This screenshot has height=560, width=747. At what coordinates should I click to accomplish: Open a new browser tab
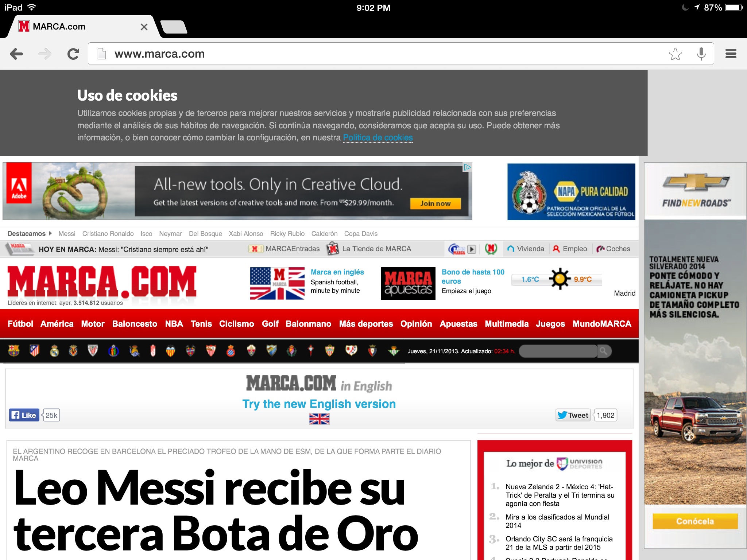tap(174, 27)
